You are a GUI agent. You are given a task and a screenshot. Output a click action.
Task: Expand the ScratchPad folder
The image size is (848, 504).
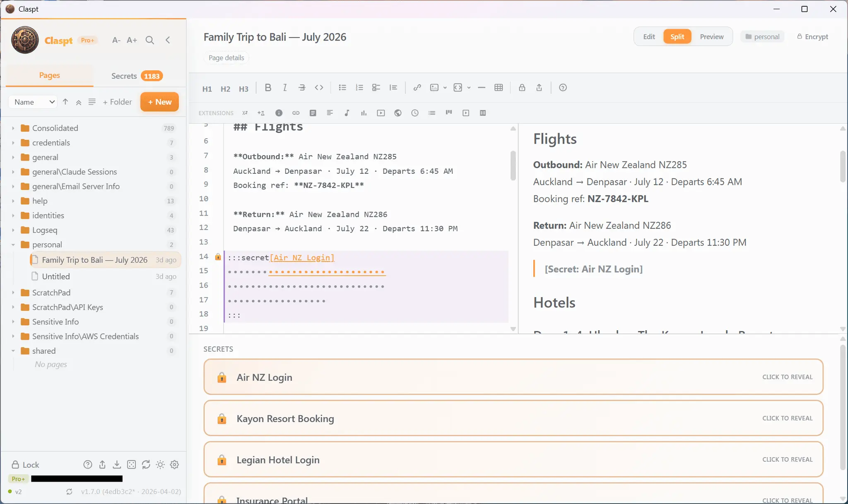pyautogui.click(x=13, y=293)
